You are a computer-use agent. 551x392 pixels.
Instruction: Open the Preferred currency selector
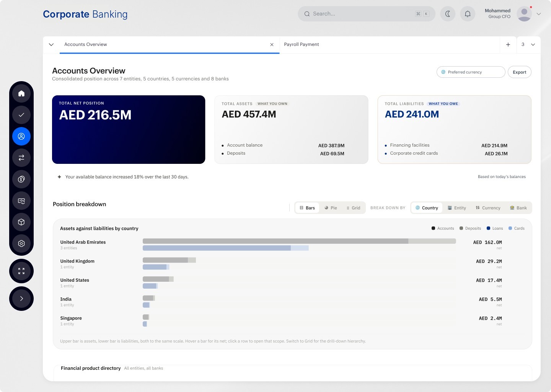pyautogui.click(x=471, y=72)
